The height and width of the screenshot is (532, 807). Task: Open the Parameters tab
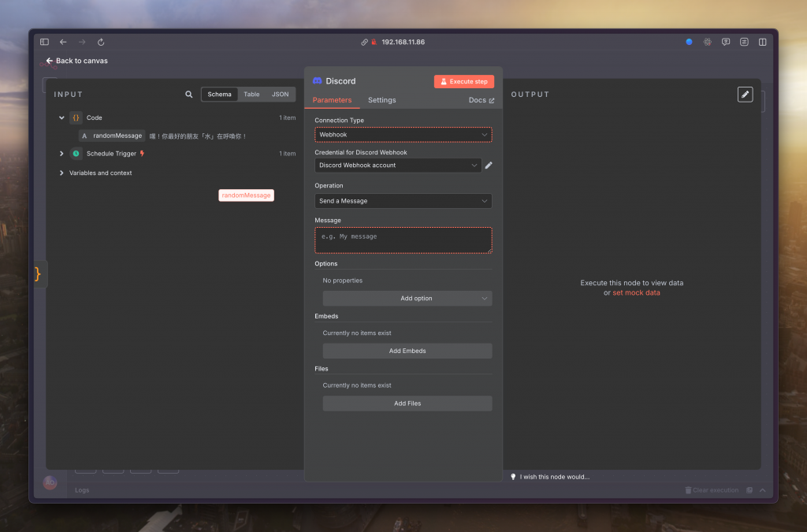pos(332,100)
